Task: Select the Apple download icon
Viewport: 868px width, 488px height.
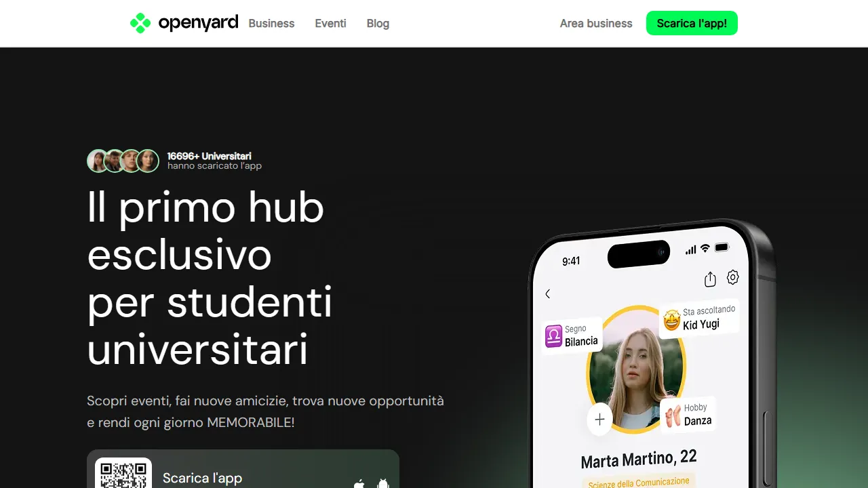Action: click(x=359, y=484)
